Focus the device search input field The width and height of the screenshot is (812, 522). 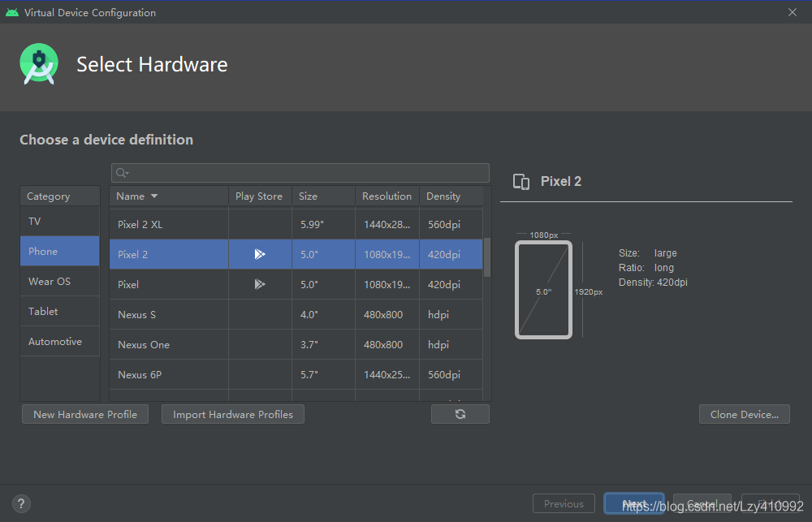tap(300, 173)
